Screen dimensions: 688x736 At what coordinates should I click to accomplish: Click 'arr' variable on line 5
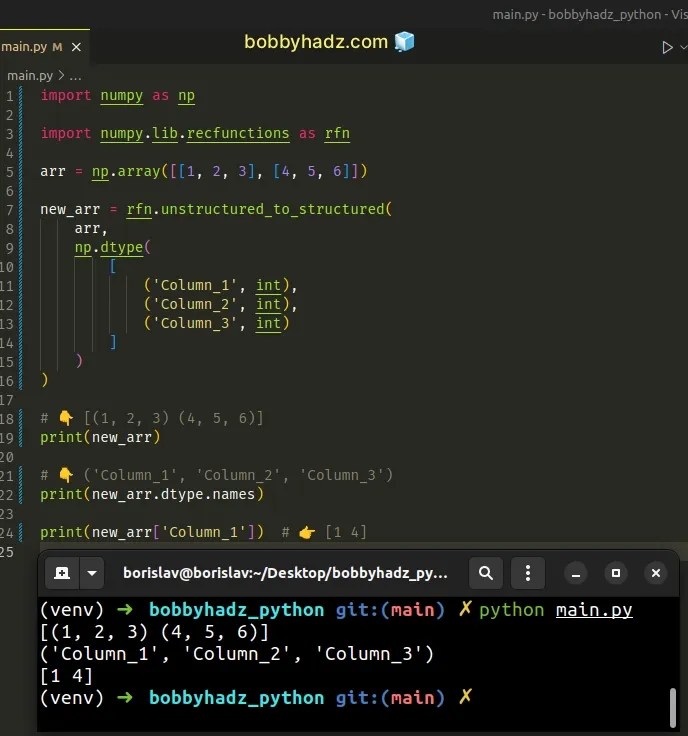pyautogui.click(x=53, y=171)
